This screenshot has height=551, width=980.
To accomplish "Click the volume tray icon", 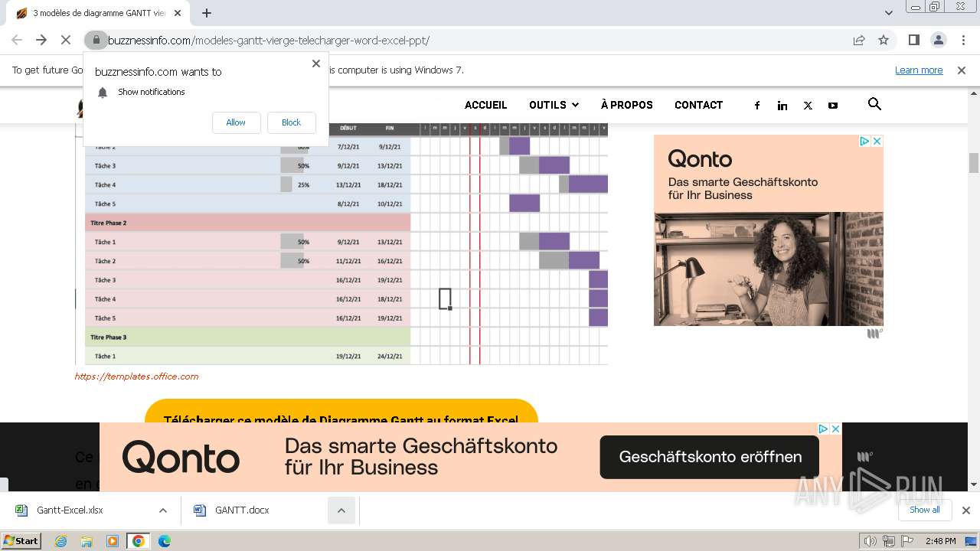I will pos(871,541).
